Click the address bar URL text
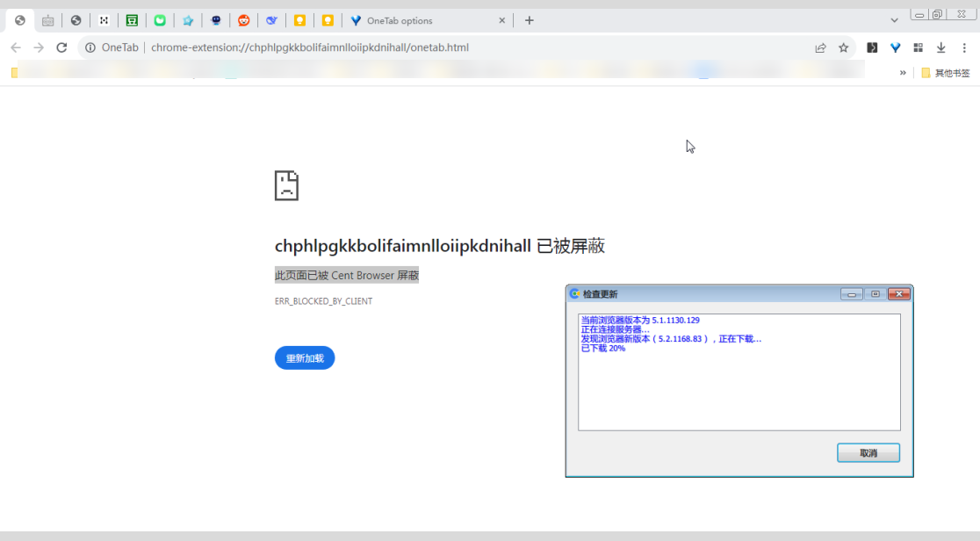980x541 pixels. point(310,47)
